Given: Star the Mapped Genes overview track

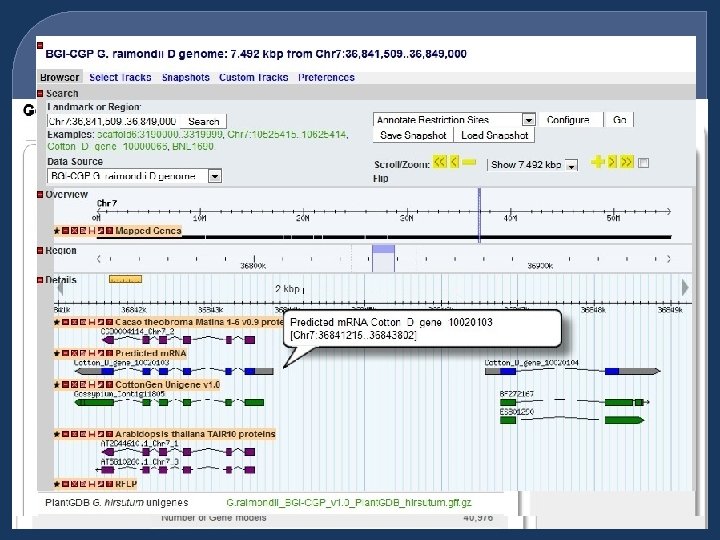Looking at the screenshot, I should [x=57, y=231].
